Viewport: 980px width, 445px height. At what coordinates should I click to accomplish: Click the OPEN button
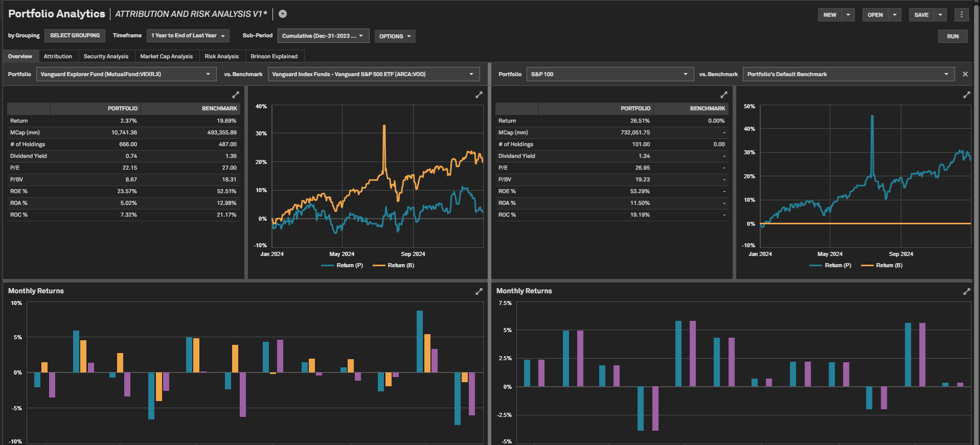tap(875, 15)
